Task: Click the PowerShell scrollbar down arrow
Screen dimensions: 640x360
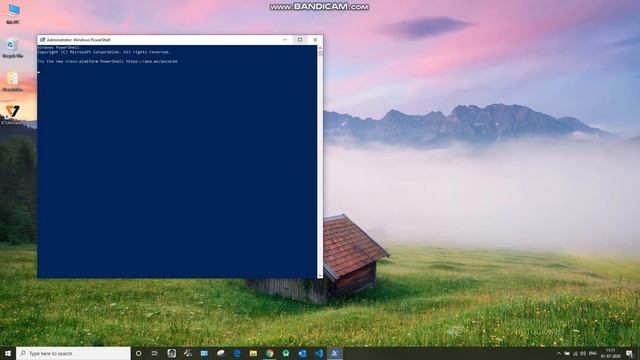Action: (320, 276)
